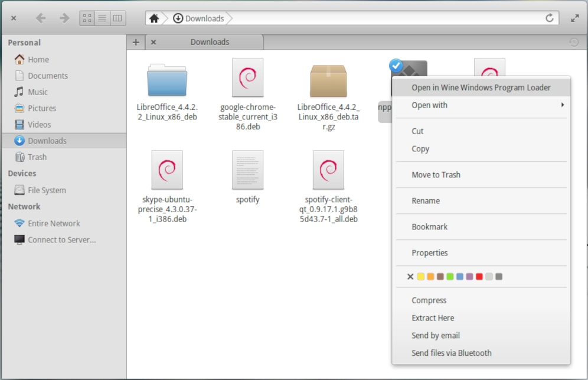
Task: Pick the orange color label
Action: click(430, 277)
